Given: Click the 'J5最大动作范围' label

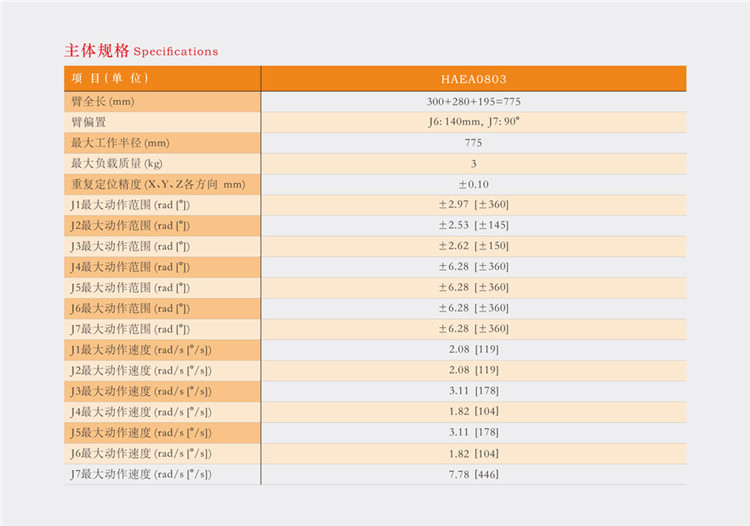Looking at the screenshot, I should click(x=130, y=287).
